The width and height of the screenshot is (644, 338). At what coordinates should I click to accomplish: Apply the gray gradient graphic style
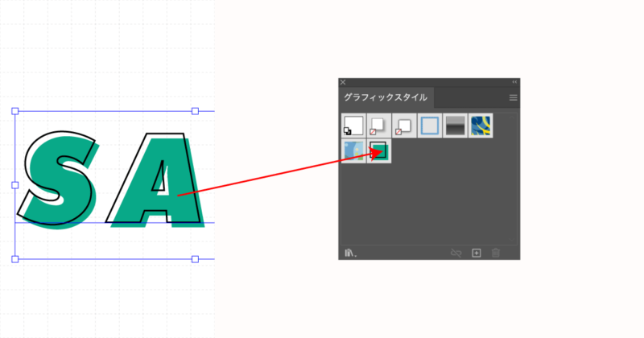click(x=456, y=125)
